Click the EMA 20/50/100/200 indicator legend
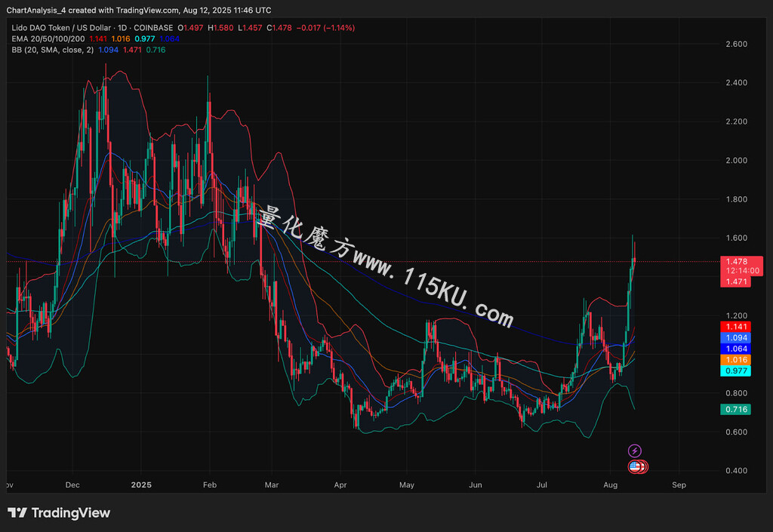773x532 pixels. pos(48,39)
